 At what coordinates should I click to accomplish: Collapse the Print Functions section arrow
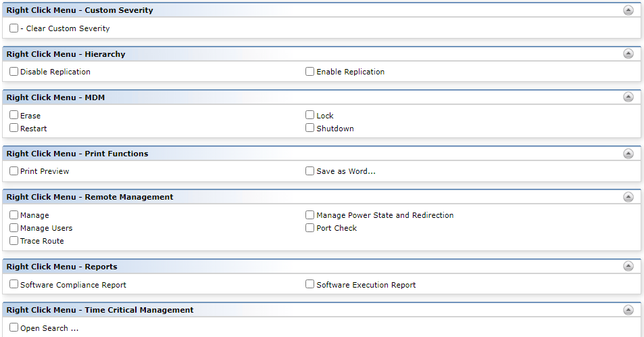click(628, 154)
